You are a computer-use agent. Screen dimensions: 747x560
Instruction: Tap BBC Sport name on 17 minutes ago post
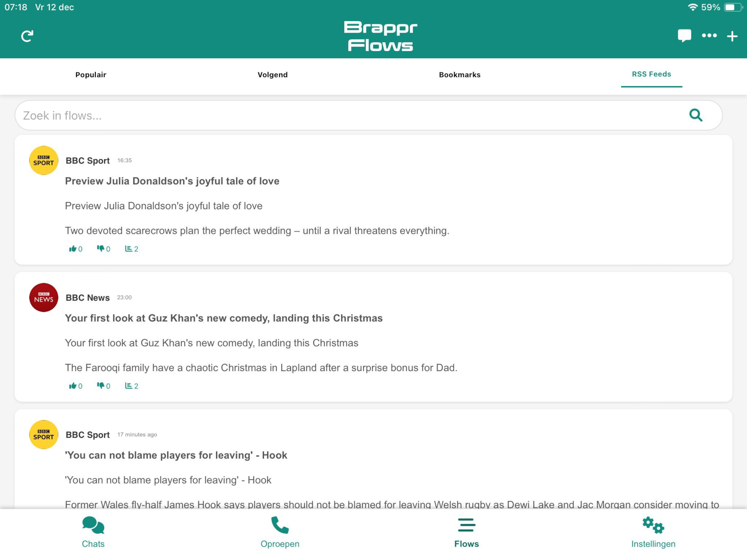tap(87, 435)
